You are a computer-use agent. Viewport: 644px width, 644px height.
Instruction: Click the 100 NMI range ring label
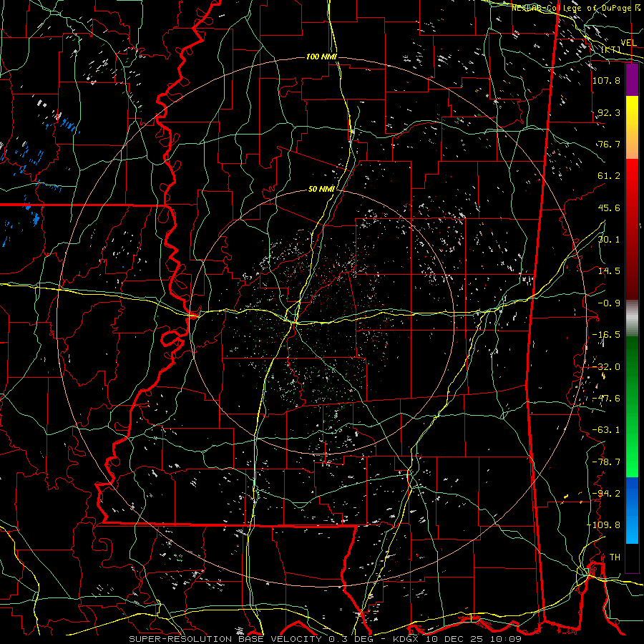tap(321, 57)
